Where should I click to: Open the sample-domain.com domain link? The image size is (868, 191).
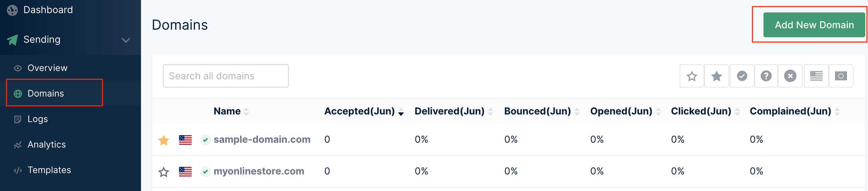(x=262, y=140)
